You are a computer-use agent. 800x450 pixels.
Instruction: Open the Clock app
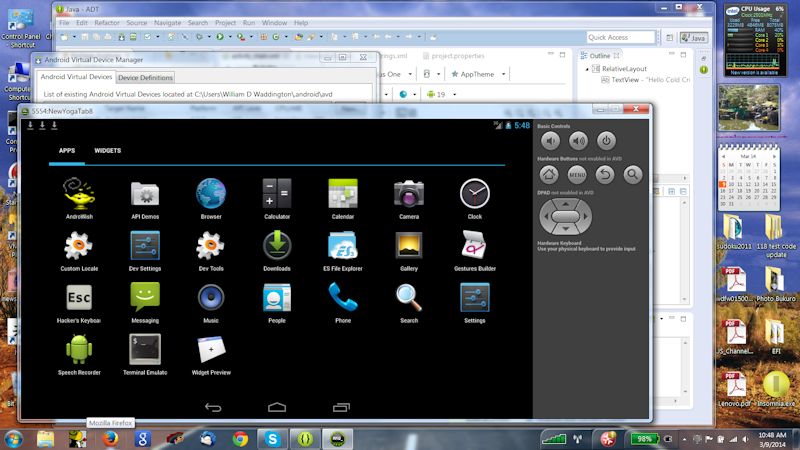(x=474, y=198)
